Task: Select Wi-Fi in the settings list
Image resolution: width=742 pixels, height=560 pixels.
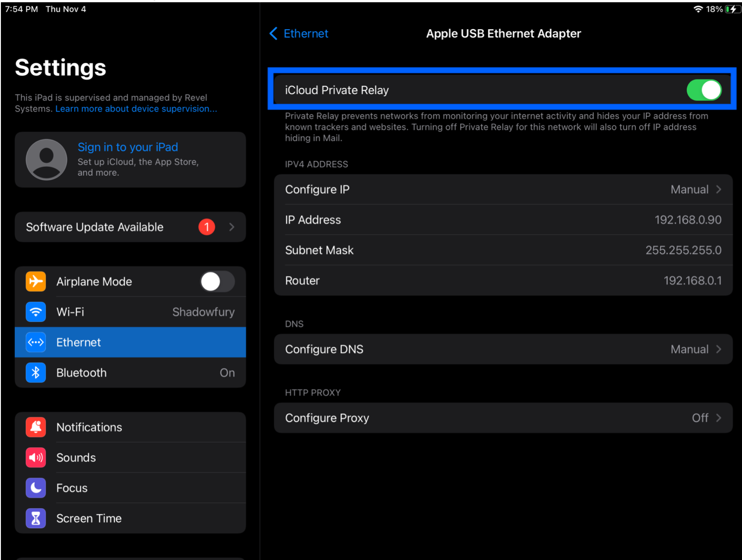Action: click(130, 312)
